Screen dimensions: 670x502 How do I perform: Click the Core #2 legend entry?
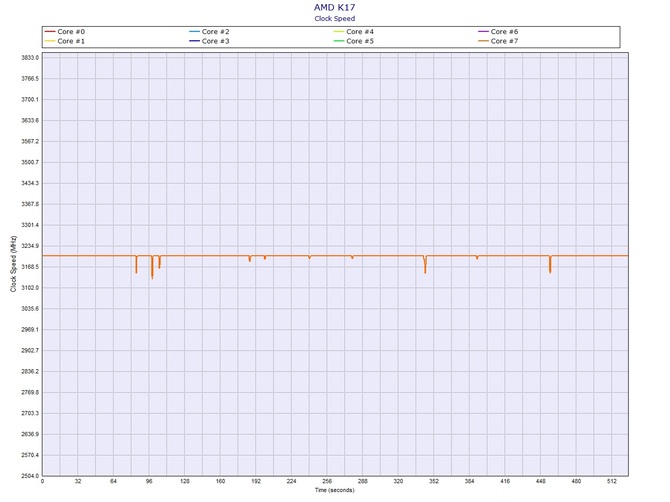[209, 32]
